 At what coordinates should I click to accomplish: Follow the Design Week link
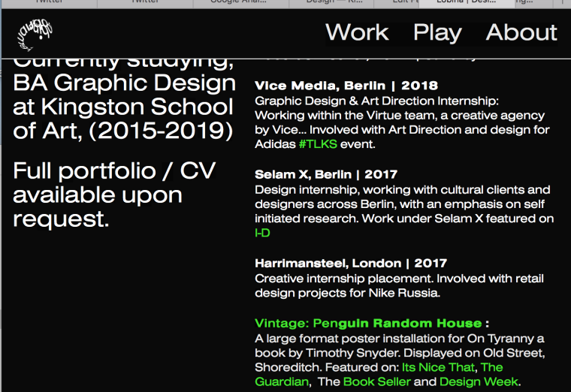[479, 381]
